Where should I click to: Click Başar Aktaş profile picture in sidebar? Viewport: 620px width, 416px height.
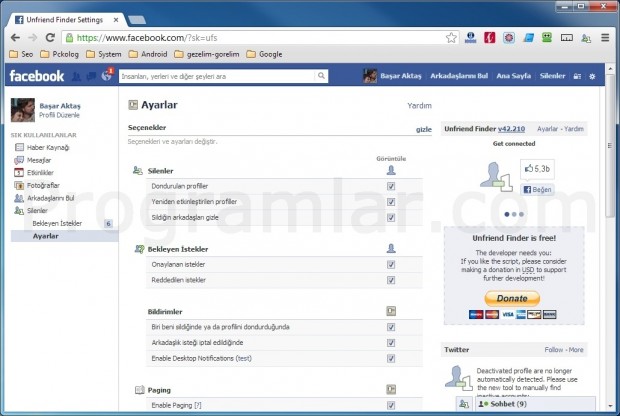(x=23, y=110)
